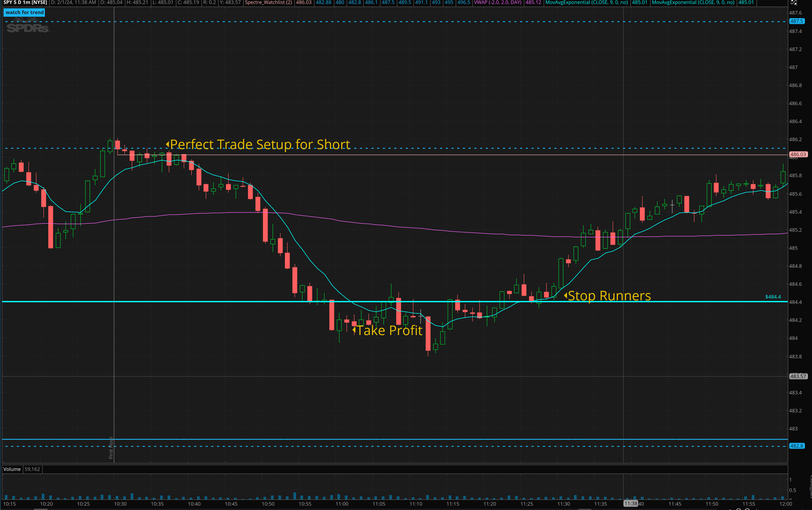812x510 pixels.
Task: Click the SPDRs watermark logo
Action: coord(28,28)
